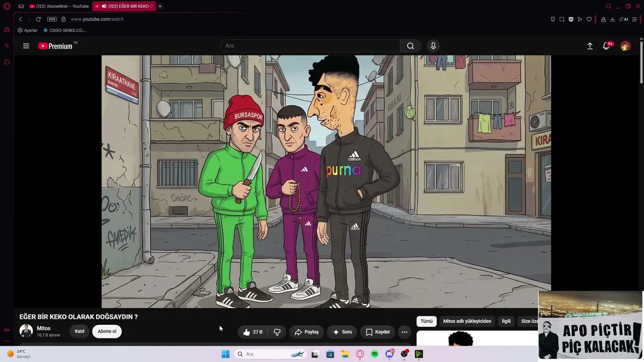Reload the page
The width and height of the screenshot is (644, 362).
click(x=38, y=19)
